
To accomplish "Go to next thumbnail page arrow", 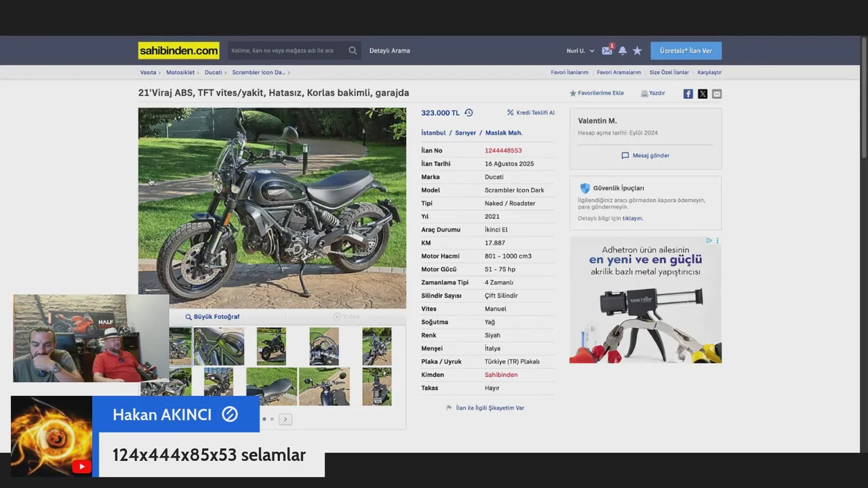I will click(285, 419).
